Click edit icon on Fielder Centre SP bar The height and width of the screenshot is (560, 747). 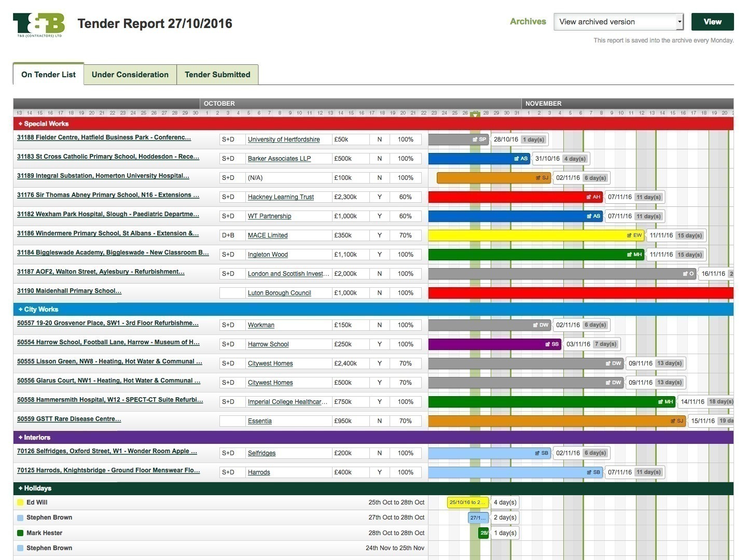click(475, 139)
